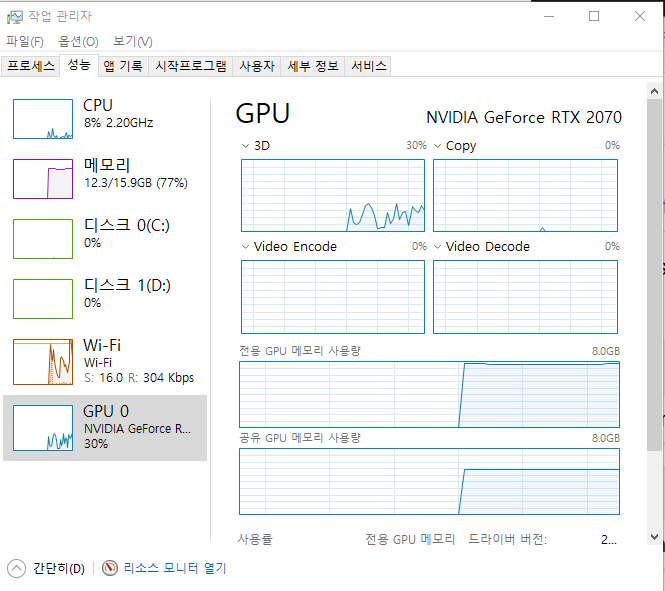Click the 공유 GPU 메모리 사용량 graph
The height and width of the screenshot is (591, 665).
pos(429,481)
